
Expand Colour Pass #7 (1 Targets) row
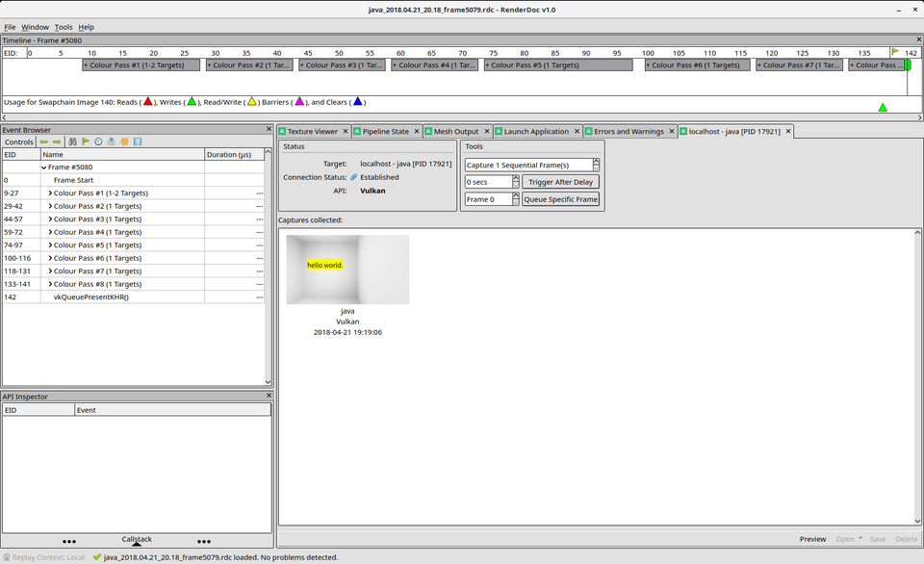point(50,271)
